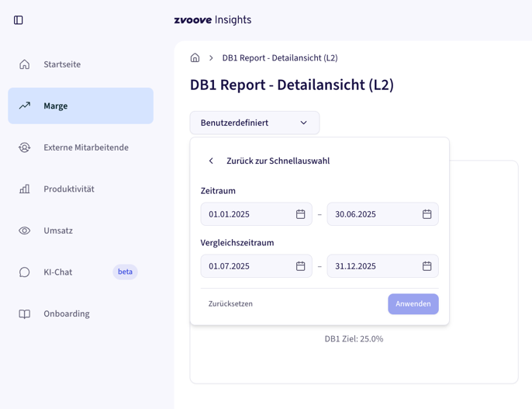Expand the Benutzerdefiniert dropdown
The height and width of the screenshot is (409, 532).
[254, 123]
